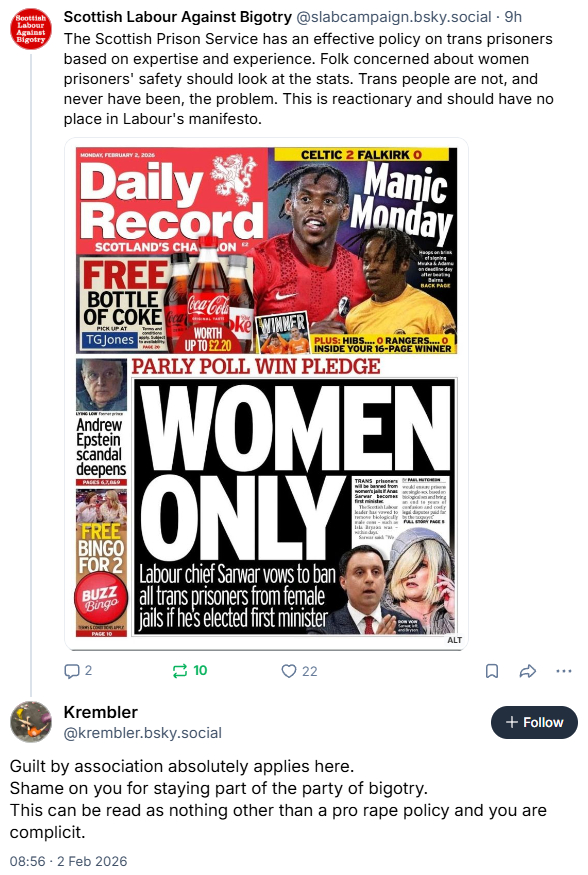588x875 pixels.
Task: Follow Krembler with the Follow button
Action: pyautogui.click(x=534, y=722)
